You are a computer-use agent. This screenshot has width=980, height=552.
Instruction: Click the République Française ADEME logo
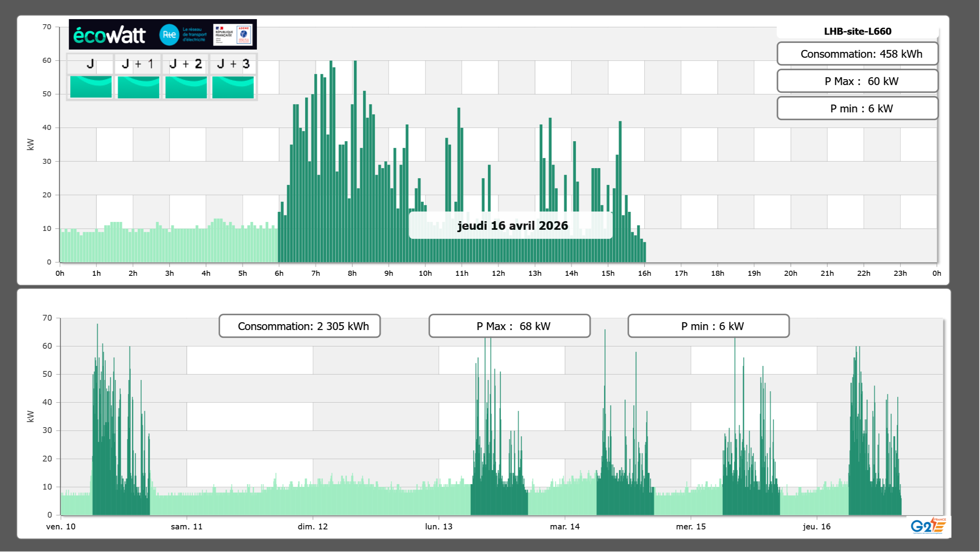coord(233,35)
